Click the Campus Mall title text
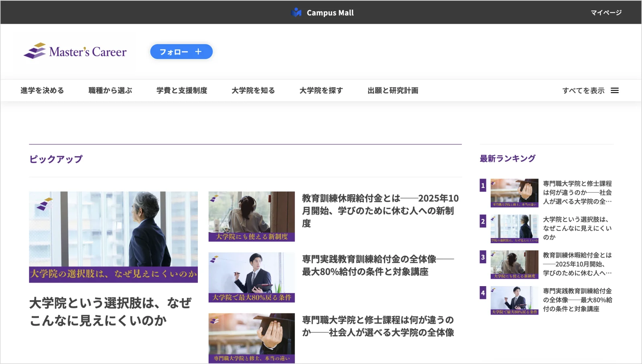This screenshot has height=364, width=642. pos(330,13)
